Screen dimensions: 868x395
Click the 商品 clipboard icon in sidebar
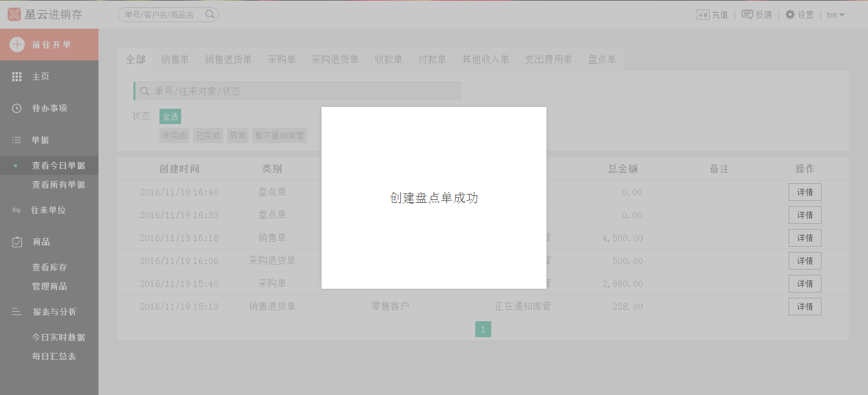pos(17,242)
